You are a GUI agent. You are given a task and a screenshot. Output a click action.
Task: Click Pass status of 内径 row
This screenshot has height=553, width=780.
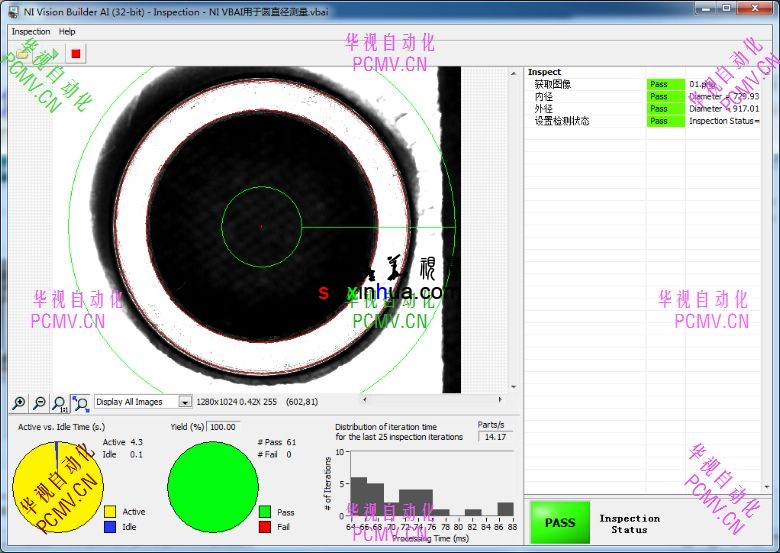(666, 96)
